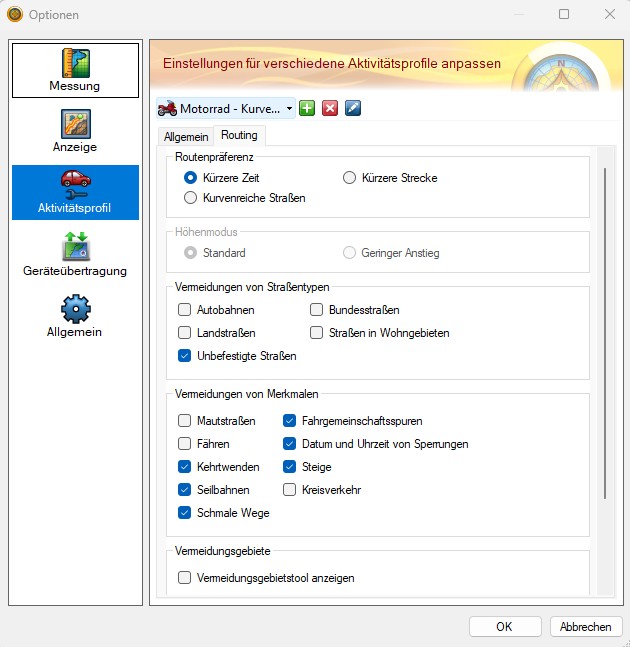Screen dimensions: 630x647
Task: Switch to the Allgemein tab
Action: click(186, 137)
